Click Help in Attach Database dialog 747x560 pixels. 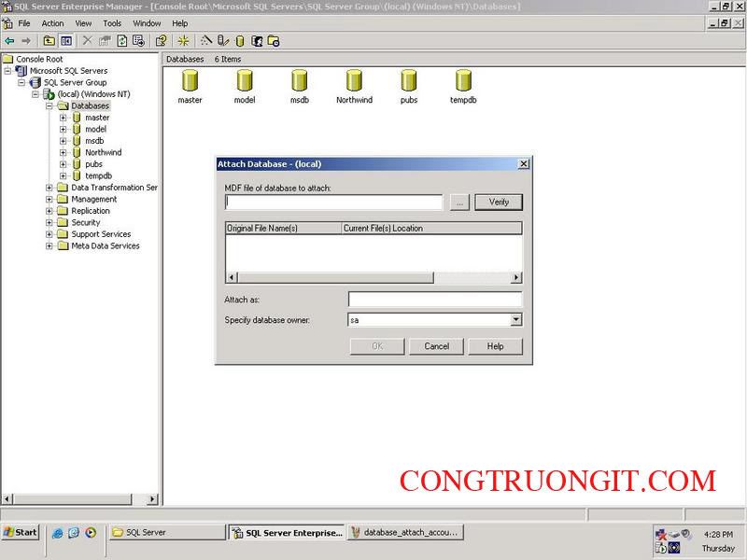(495, 346)
